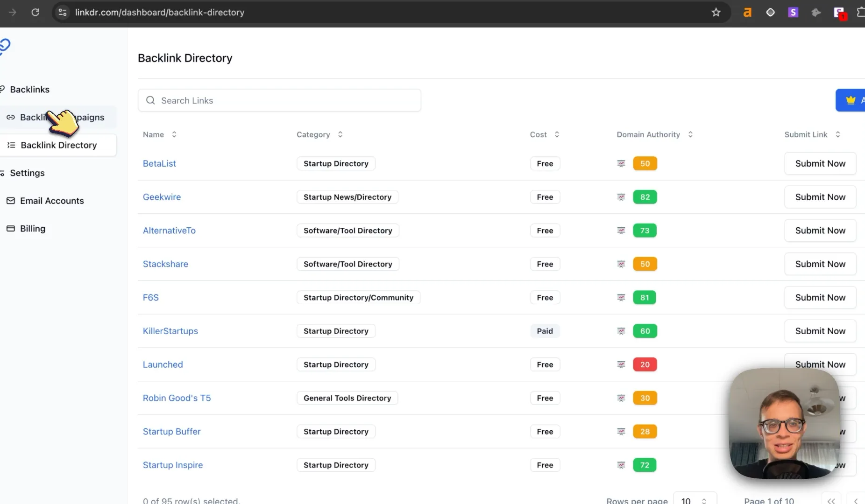Screen dimensions: 865x504
Task: Open the Startup Inspire link
Action: (173, 465)
